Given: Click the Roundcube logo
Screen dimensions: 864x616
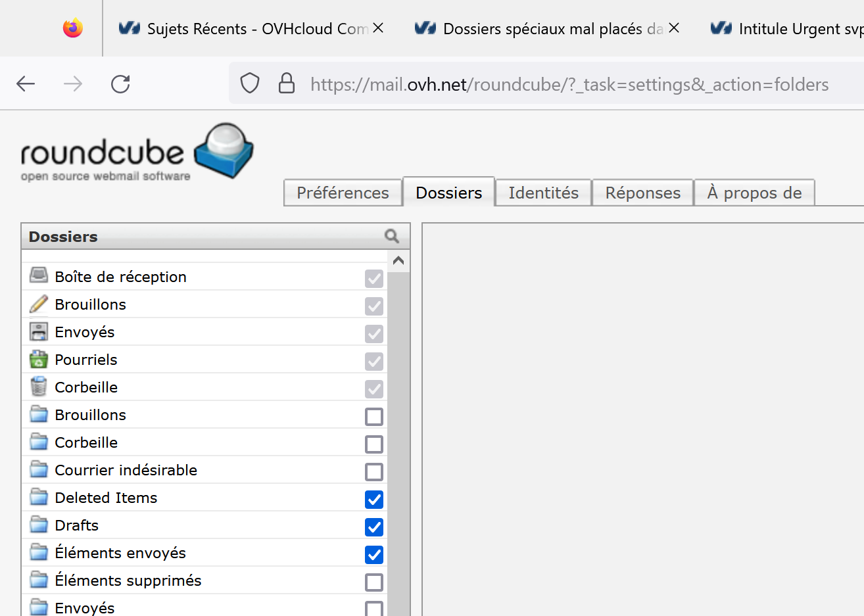Looking at the screenshot, I should (x=137, y=152).
